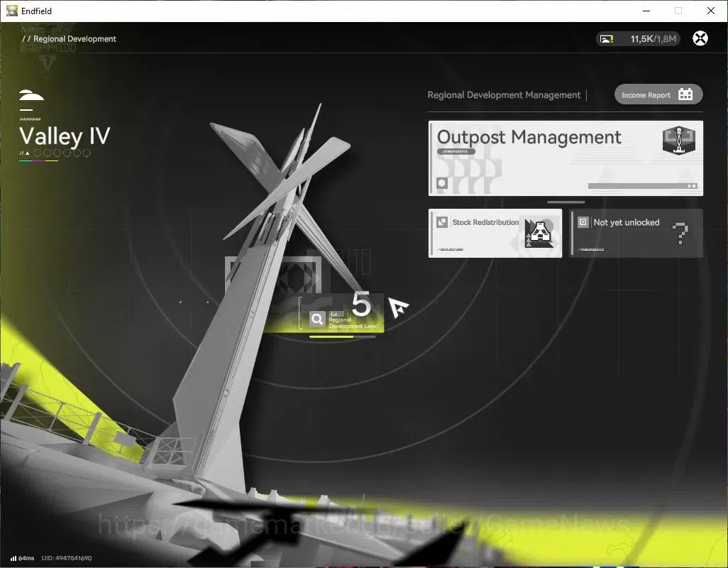Click the UID number text

point(67,558)
